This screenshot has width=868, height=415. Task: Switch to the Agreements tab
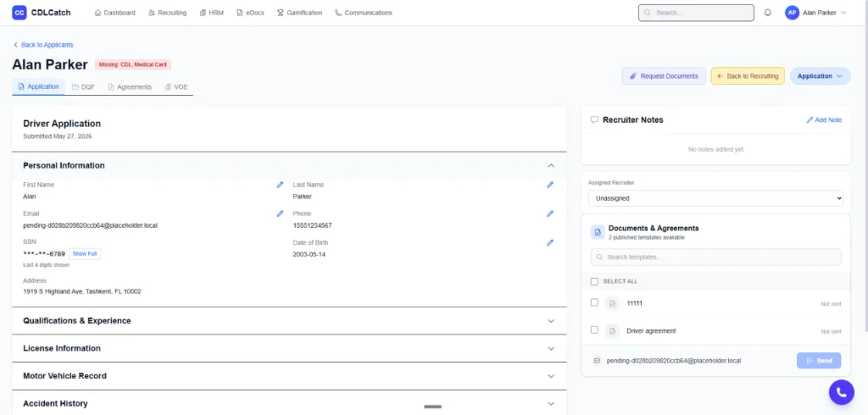(130, 87)
